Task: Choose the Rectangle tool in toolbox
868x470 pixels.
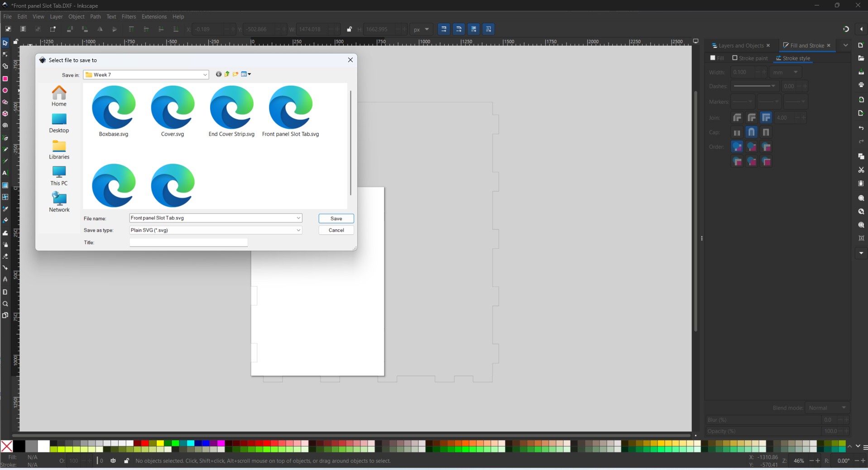Action: 5,79
